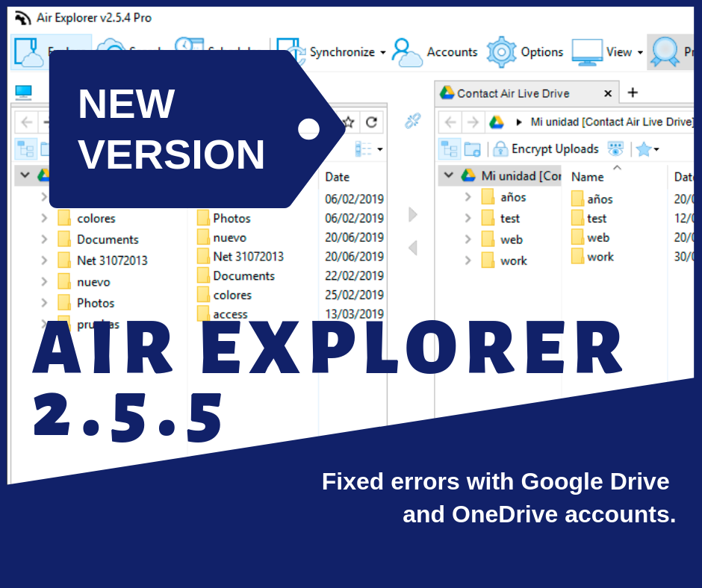Click the Synchronize button

(x=326, y=52)
